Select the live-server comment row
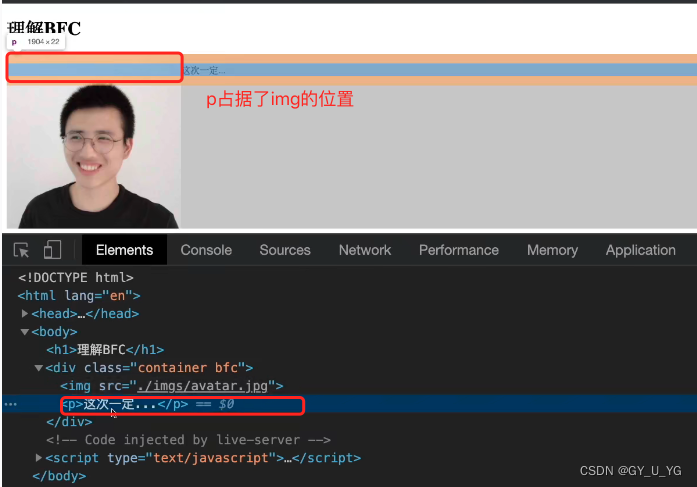 coord(188,440)
